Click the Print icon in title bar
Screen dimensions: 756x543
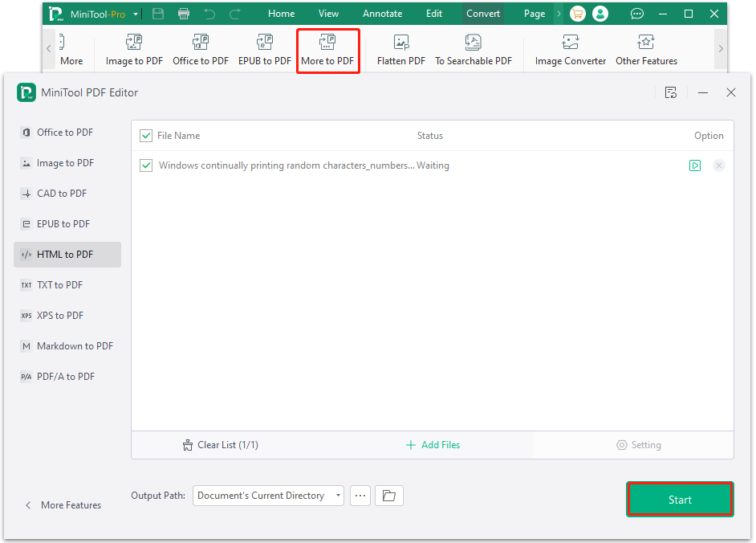coord(184,14)
